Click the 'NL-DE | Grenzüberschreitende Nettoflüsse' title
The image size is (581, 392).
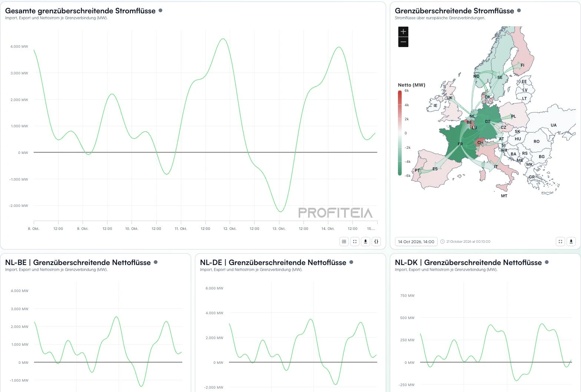(273, 262)
